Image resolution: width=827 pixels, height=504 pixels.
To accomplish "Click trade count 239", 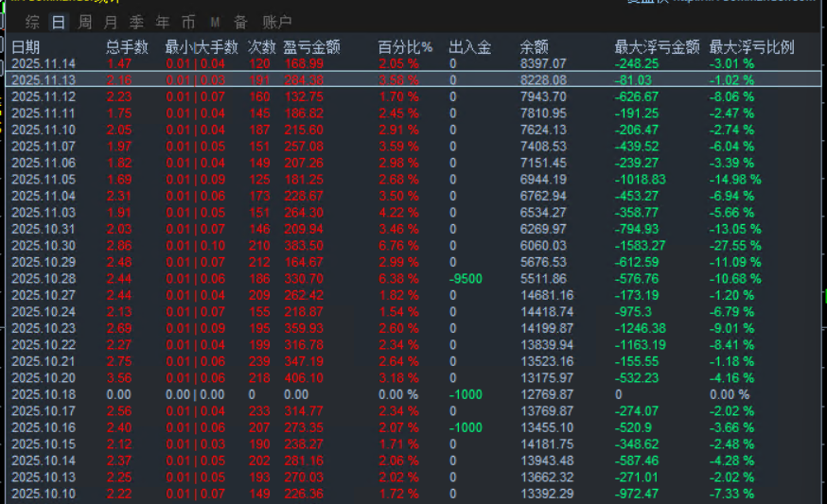I will [259, 361].
